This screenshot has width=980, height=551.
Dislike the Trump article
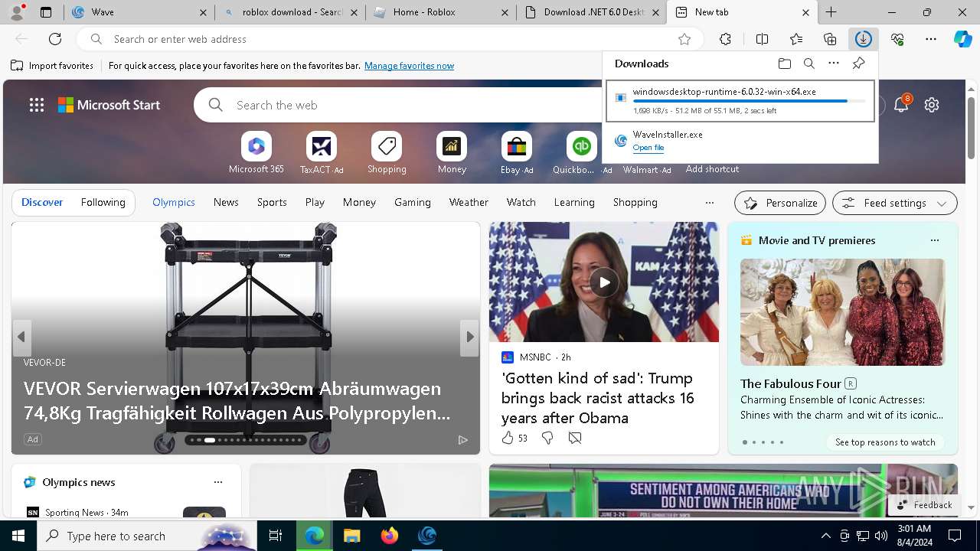(x=547, y=438)
